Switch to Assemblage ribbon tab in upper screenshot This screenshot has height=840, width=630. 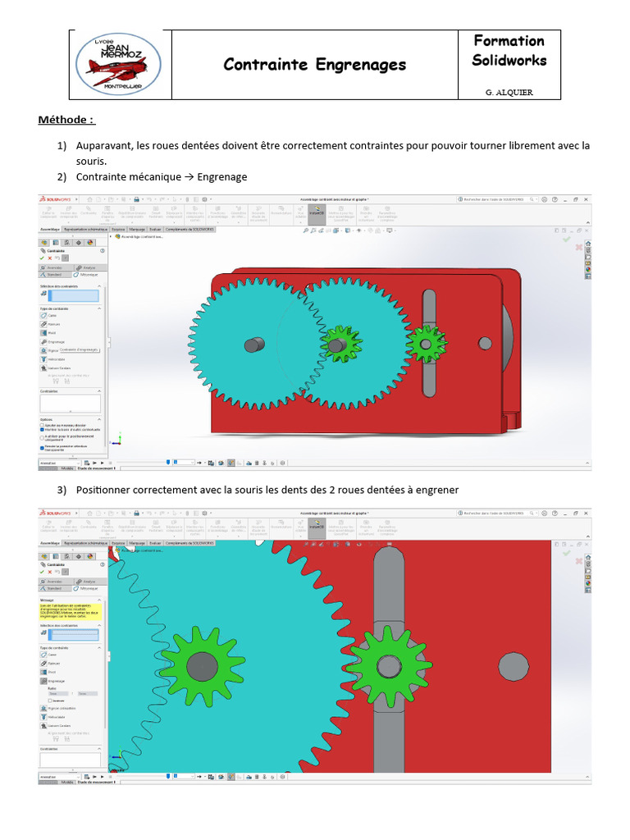click(x=50, y=230)
